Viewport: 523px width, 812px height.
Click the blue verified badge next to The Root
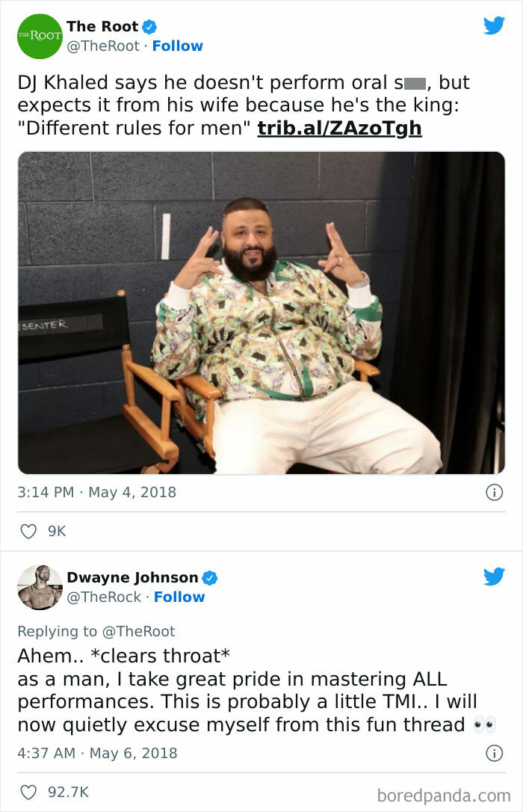[x=149, y=26]
